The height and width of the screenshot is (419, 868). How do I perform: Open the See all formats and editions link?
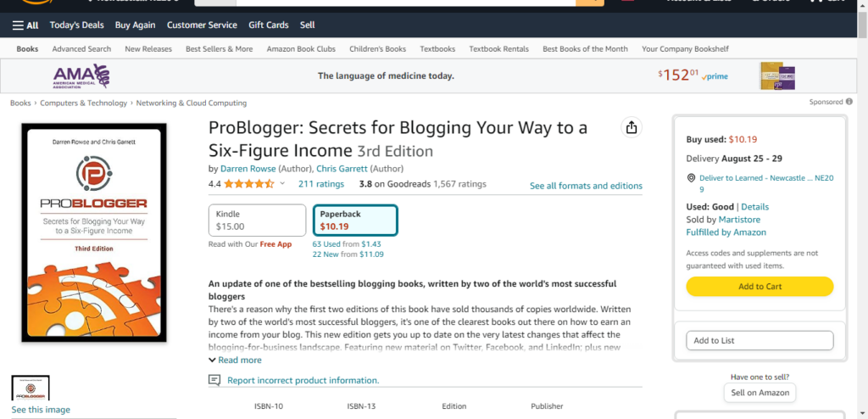pyautogui.click(x=586, y=186)
